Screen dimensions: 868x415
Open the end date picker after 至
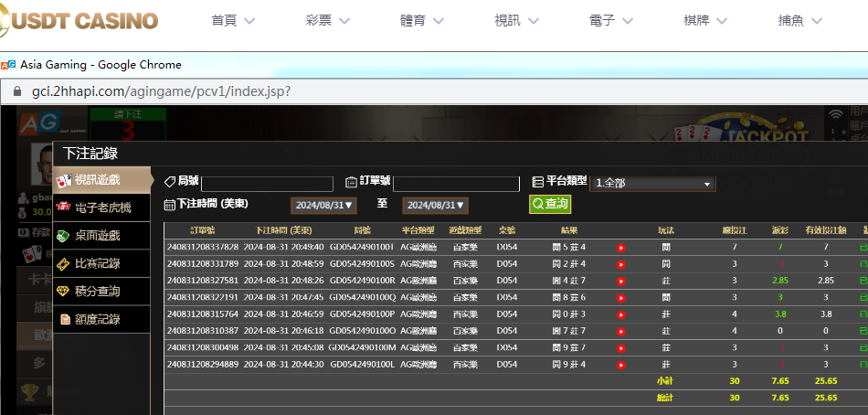(437, 206)
